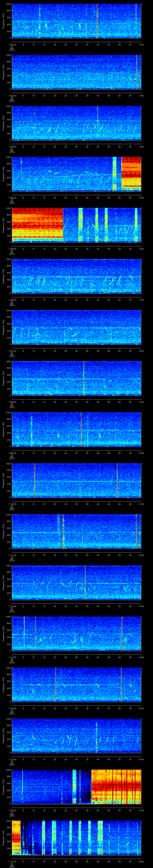Click the '5:00' end time label

[141, 198]
